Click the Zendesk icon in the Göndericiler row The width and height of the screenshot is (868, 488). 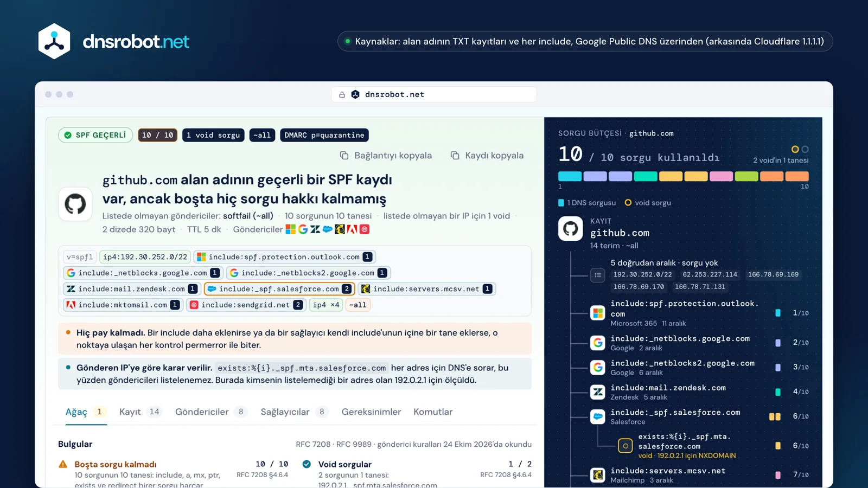click(316, 229)
